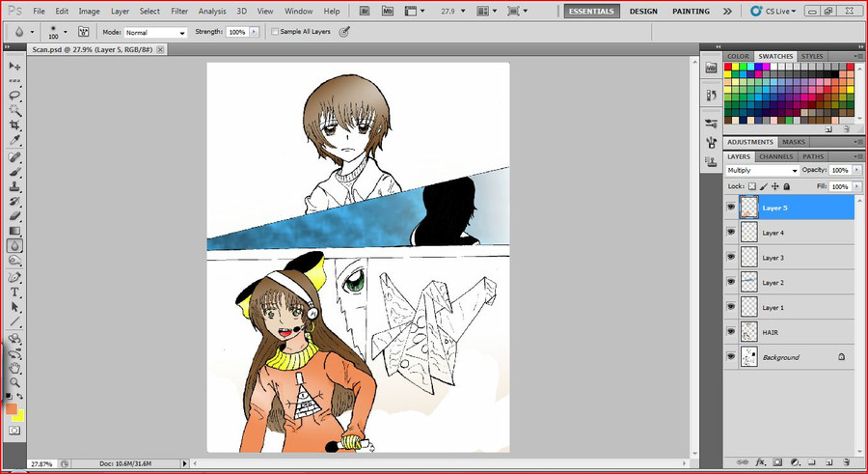Hide the Background layer with its eye icon
The height and width of the screenshot is (474, 868).
click(731, 356)
